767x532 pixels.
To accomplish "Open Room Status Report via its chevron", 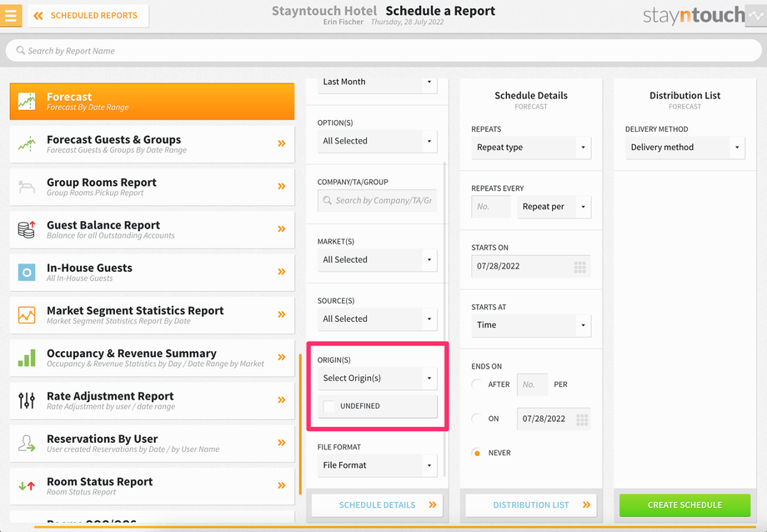I will tap(282, 485).
